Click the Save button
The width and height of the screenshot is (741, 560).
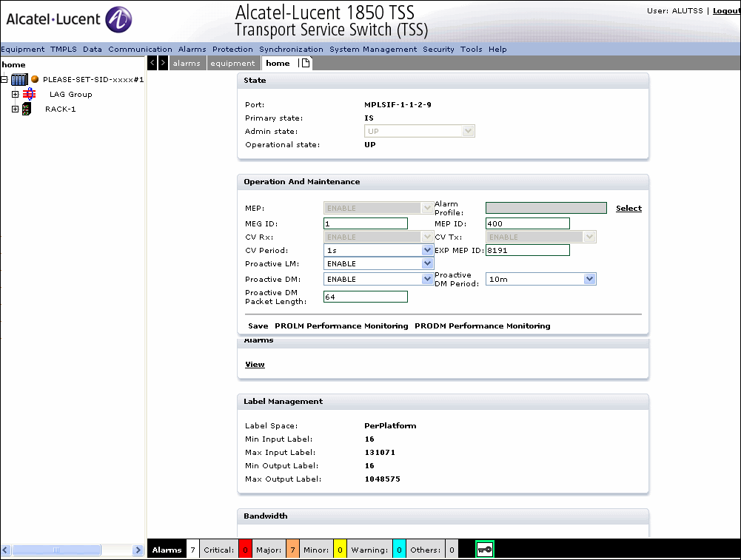click(x=258, y=325)
